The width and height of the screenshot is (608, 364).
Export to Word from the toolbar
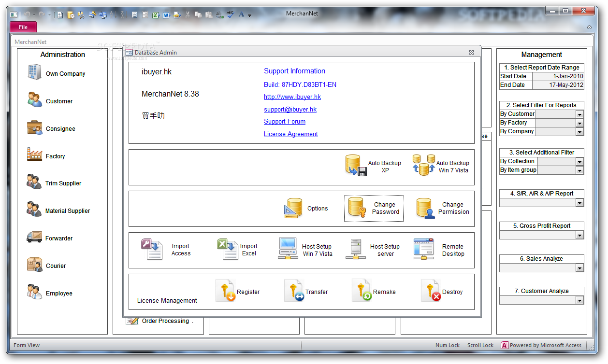tap(166, 15)
